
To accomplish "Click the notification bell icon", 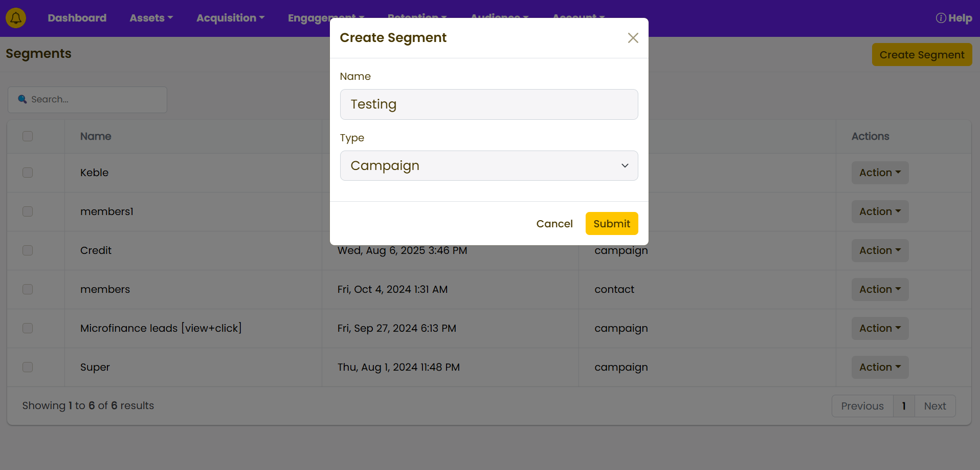I will [16, 18].
